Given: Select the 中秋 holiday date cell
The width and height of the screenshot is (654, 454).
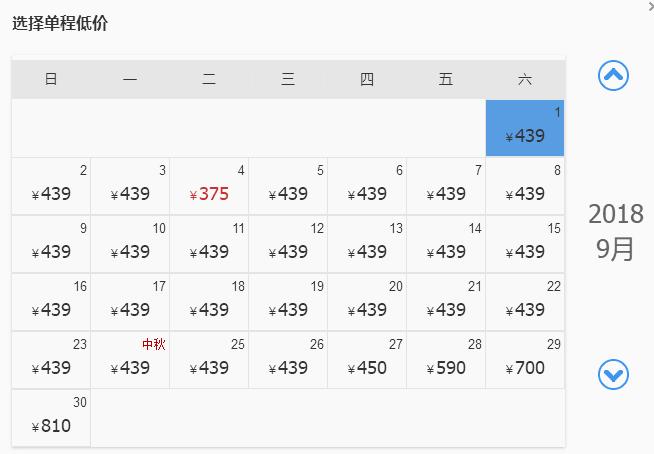Looking at the screenshot, I should (130, 360).
